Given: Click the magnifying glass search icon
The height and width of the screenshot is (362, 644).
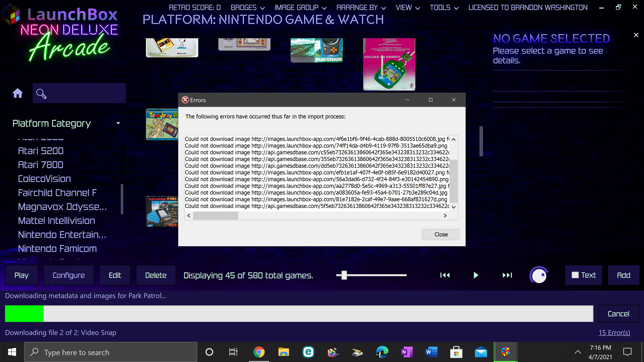Looking at the screenshot, I should [x=41, y=94].
